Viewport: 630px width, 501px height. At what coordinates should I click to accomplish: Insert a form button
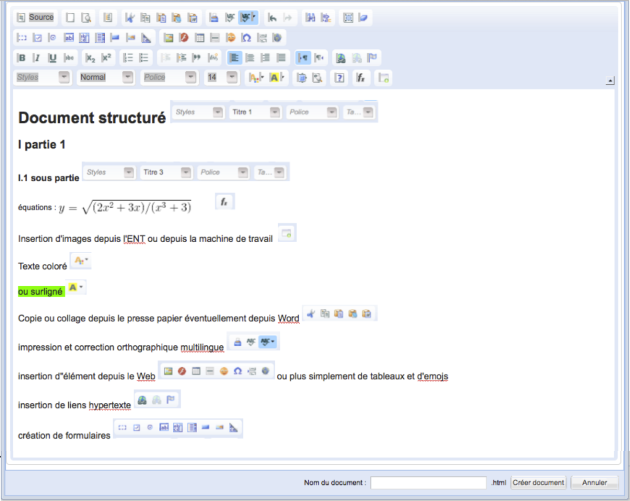[x=115, y=38]
